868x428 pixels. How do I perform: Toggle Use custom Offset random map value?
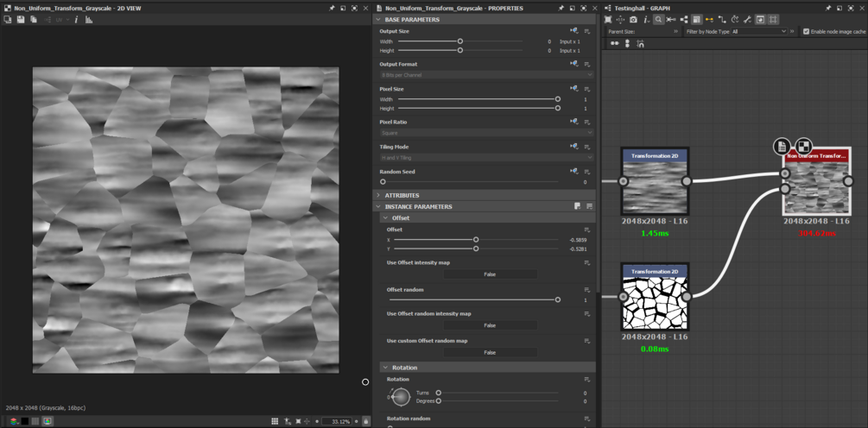pyautogui.click(x=490, y=352)
